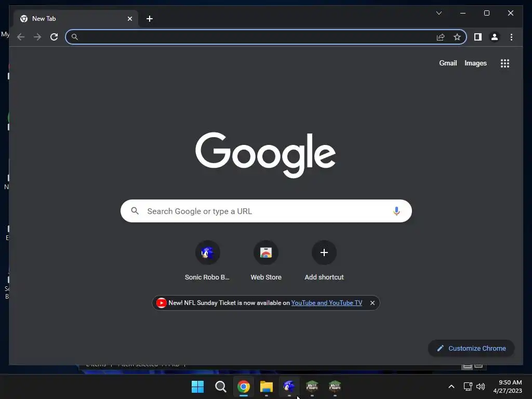Screen dimensions: 532x399
Task: Close the New Tab tab
Action: tap(129, 19)
